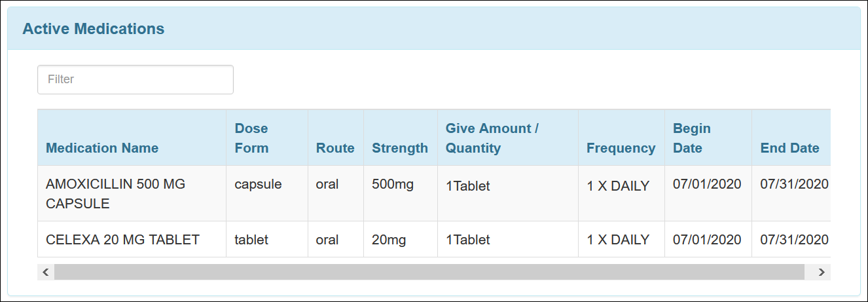The height and width of the screenshot is (302, 868).
Task: Sort by Frequency column header
Action: [621, 148]
